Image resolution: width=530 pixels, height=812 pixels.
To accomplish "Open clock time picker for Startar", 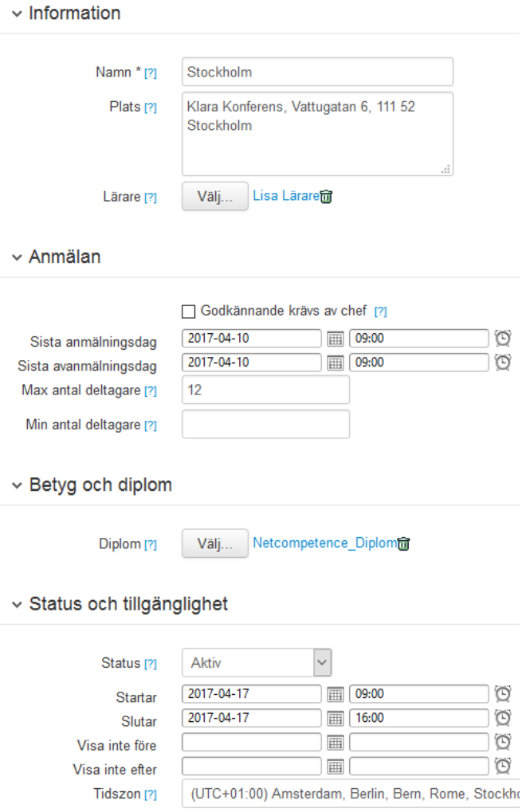I will pos(503,694).
